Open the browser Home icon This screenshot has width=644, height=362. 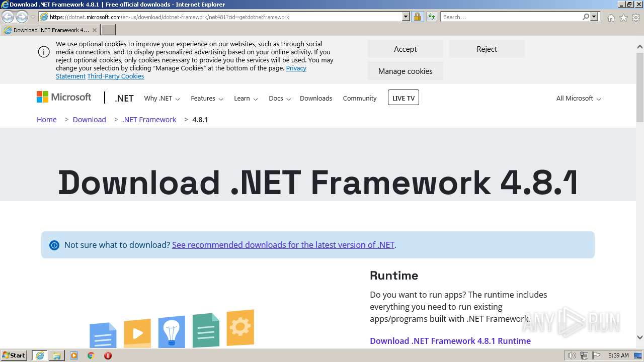[611, 18]
